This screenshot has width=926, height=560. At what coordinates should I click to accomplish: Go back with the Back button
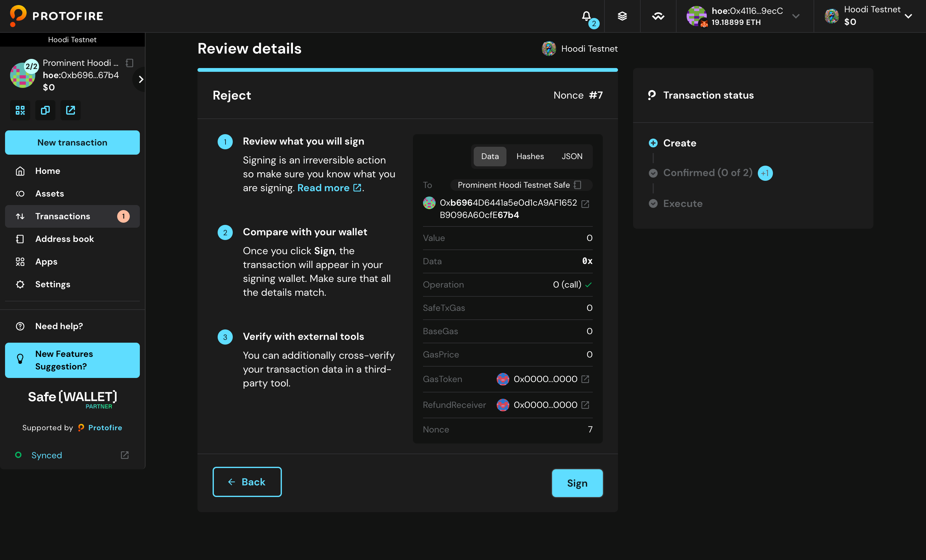tap(247, 482)
